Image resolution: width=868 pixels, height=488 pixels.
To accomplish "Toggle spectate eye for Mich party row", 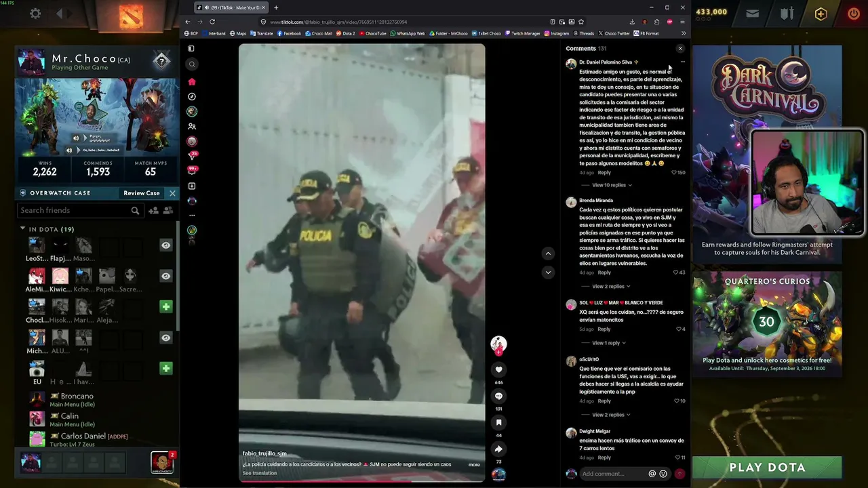I will (x=165, y=338).
